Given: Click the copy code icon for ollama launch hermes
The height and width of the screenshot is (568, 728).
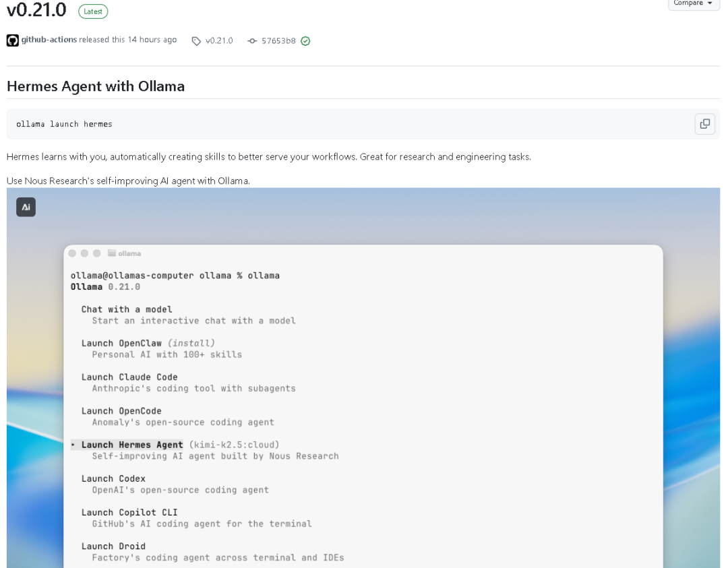Looking at the screenshot, I should 704,124.
